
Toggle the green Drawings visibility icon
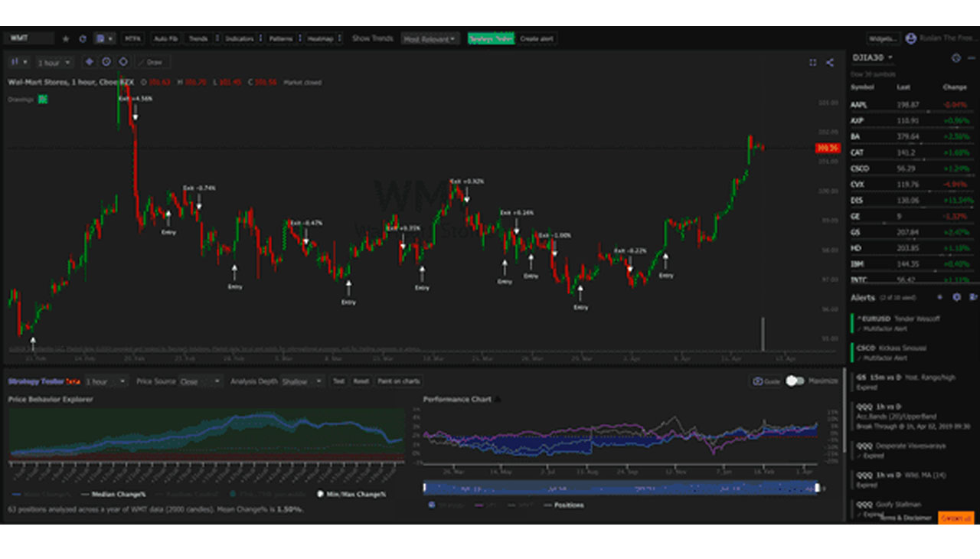tap(42, 99)
